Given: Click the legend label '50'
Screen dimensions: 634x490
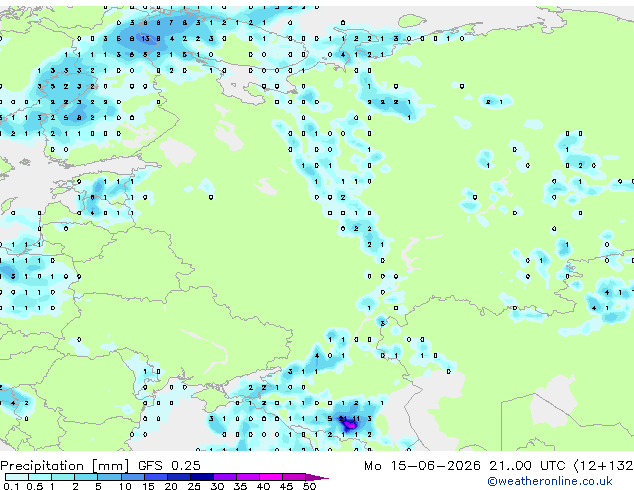Looking at the screenshot, I should coord(309,486).
